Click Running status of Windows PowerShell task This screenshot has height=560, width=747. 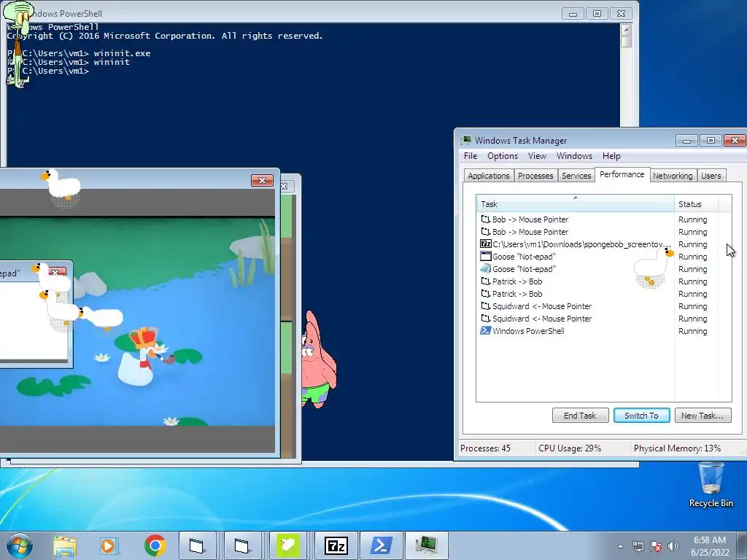pos(693,331)
